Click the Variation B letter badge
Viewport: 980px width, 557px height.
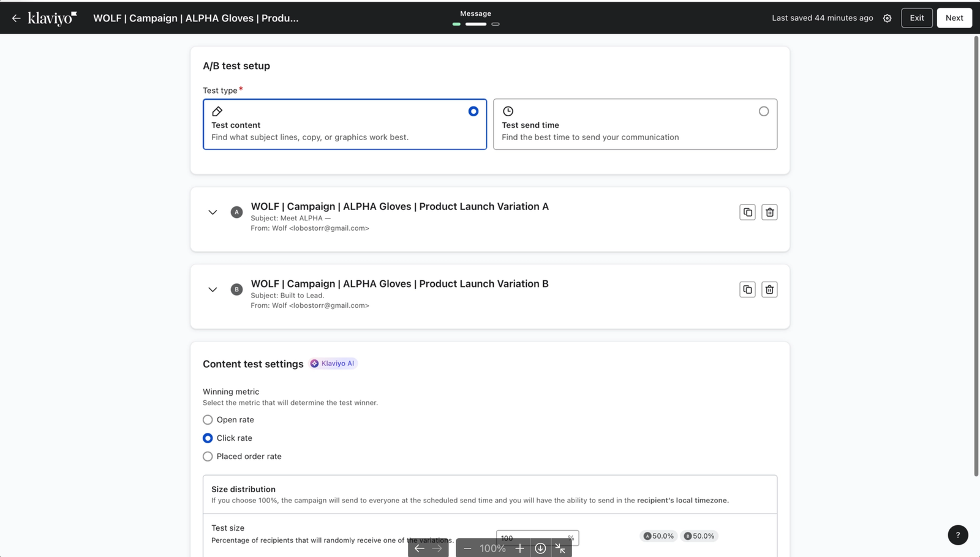236,290
